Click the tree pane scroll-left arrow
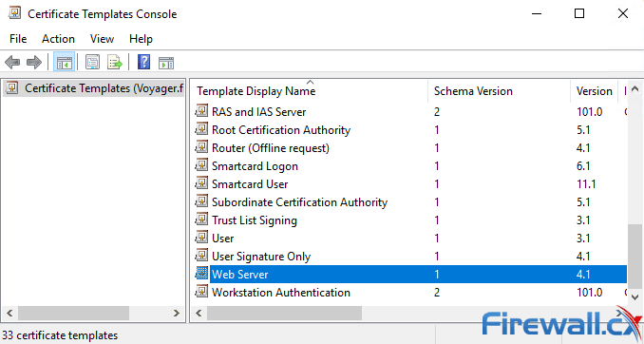 (x=9, y=314)
